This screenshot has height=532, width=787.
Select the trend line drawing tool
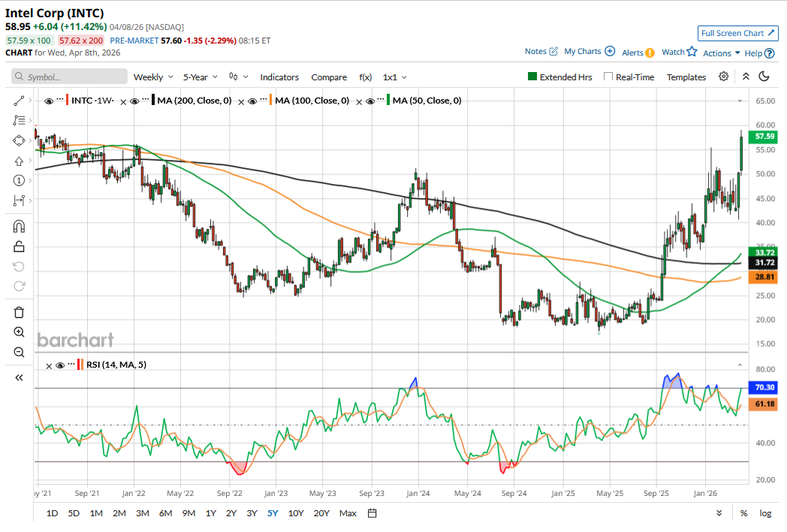[19, 101]
